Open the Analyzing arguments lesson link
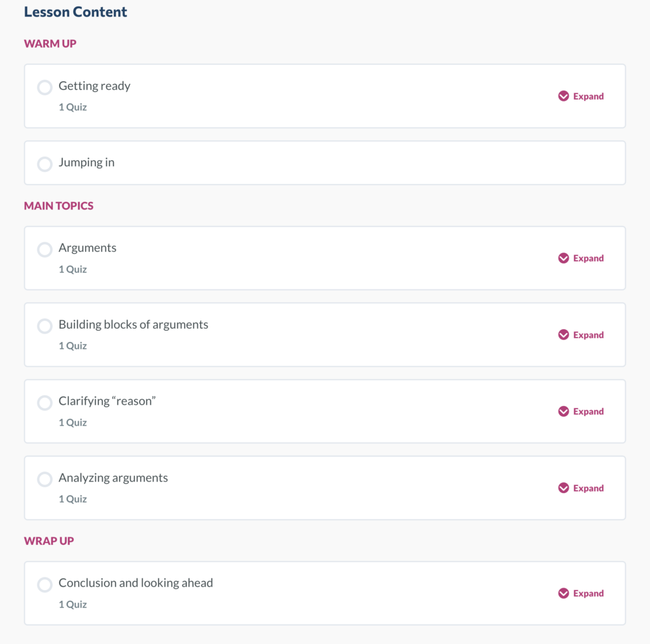650x644 pixels. point(113,478)
